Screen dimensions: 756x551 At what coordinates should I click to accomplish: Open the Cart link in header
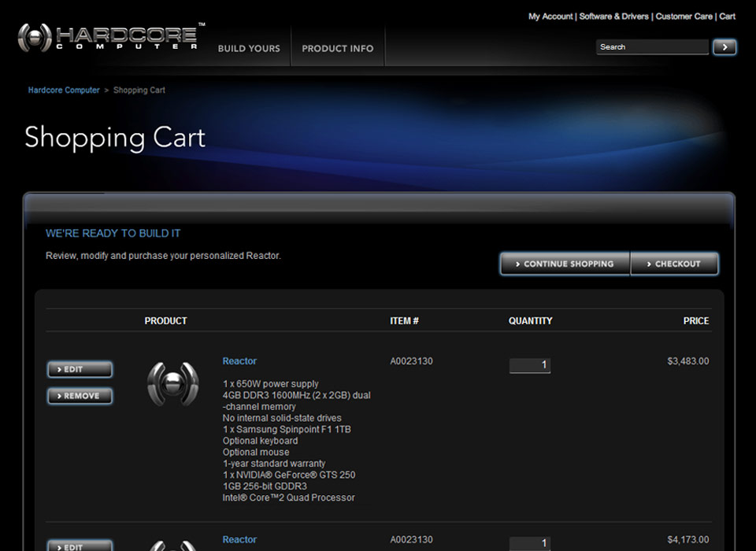pos(727,17)
